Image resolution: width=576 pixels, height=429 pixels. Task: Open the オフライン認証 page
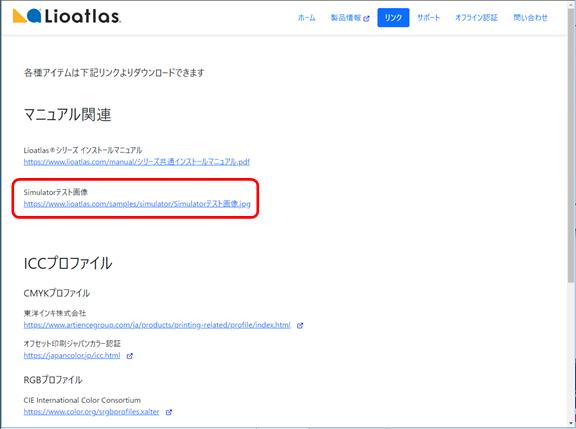tap(476, 18)
